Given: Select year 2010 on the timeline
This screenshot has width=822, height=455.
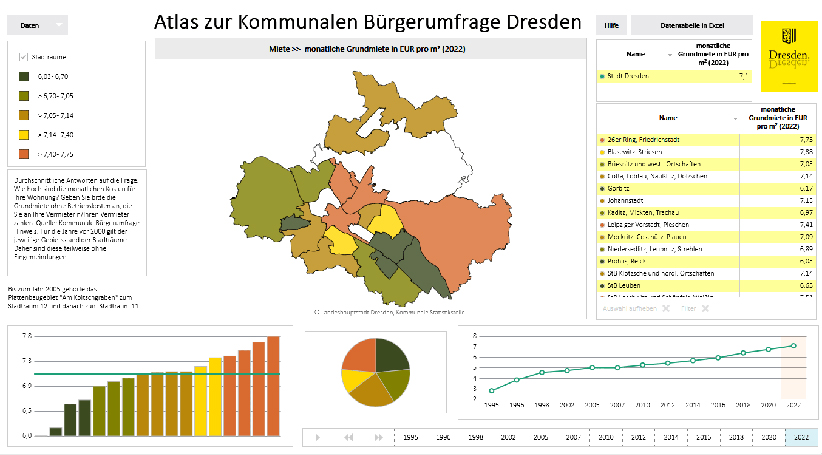Looking at the screenshot, I should [608, 437].
